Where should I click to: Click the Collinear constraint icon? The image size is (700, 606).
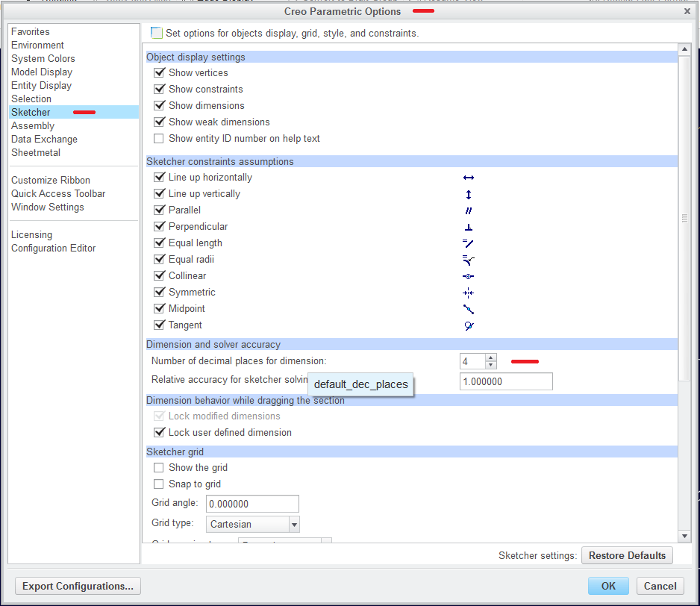point(469,276)
